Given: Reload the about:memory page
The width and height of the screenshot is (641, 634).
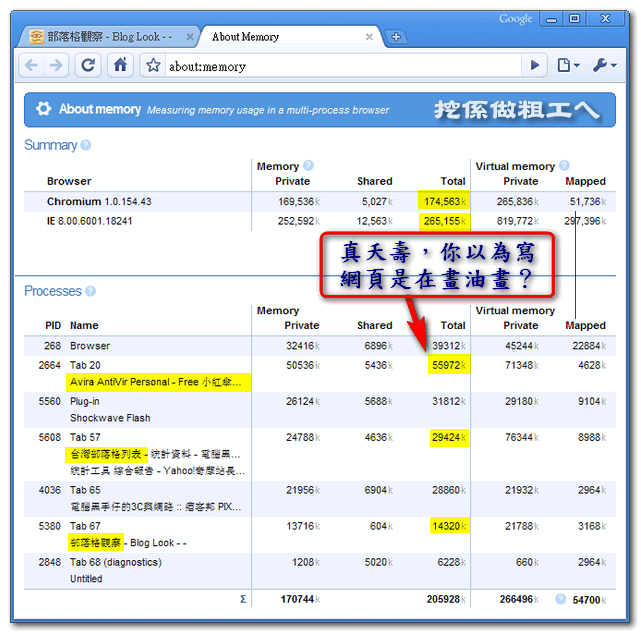Looking at the screenshot, I should click(x=88, y=65).
